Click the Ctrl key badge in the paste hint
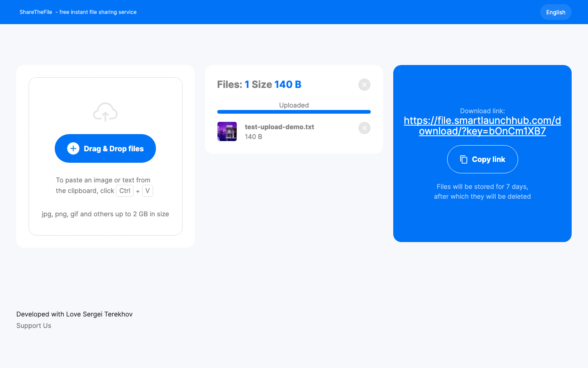588x368 pixels. (125, 191)
